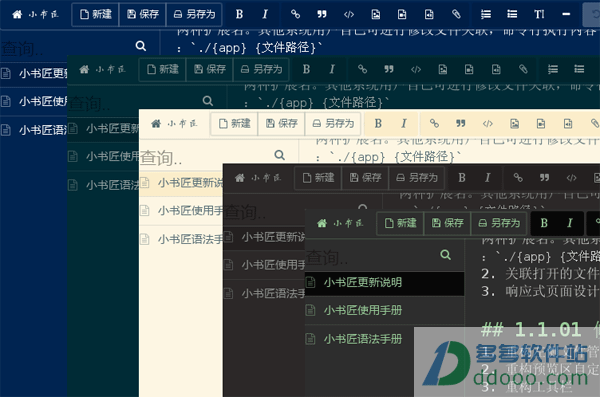This screenshot has width=600, height=397.
Task: Open 小书匠使用手 in the cream window list
Action: click(x=181, y=211)
